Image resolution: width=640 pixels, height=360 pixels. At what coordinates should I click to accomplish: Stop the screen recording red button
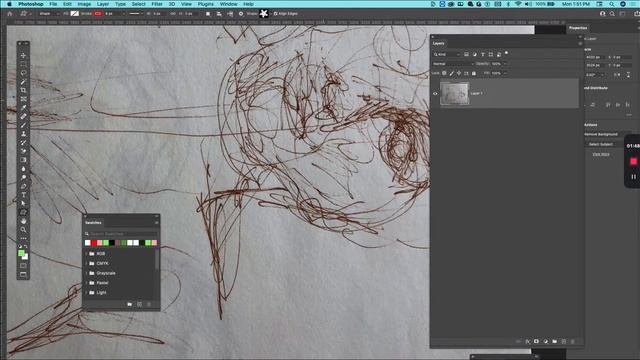[x=633, y=161]
